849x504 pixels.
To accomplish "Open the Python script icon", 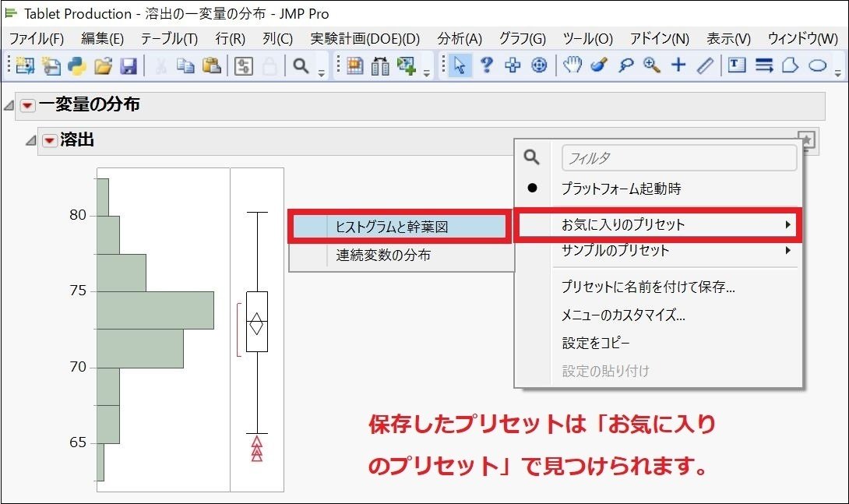I will 77,65.
